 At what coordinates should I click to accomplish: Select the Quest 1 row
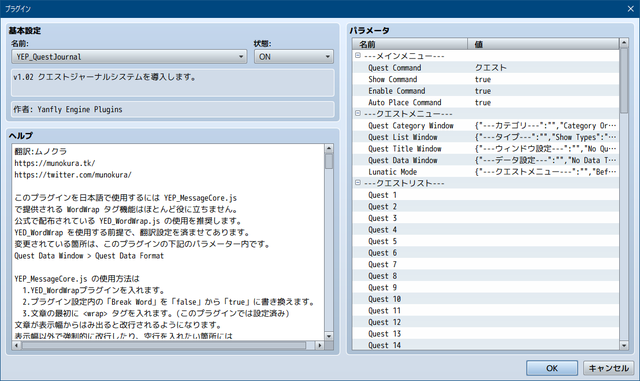point(486,195)
